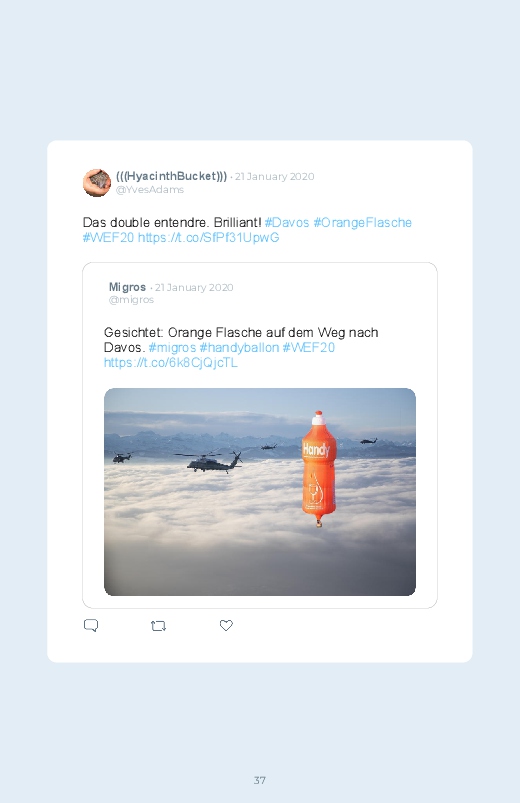Open the (((HyacinthBucket))) display name
This screenshot has width=520, height=803.
172,176
